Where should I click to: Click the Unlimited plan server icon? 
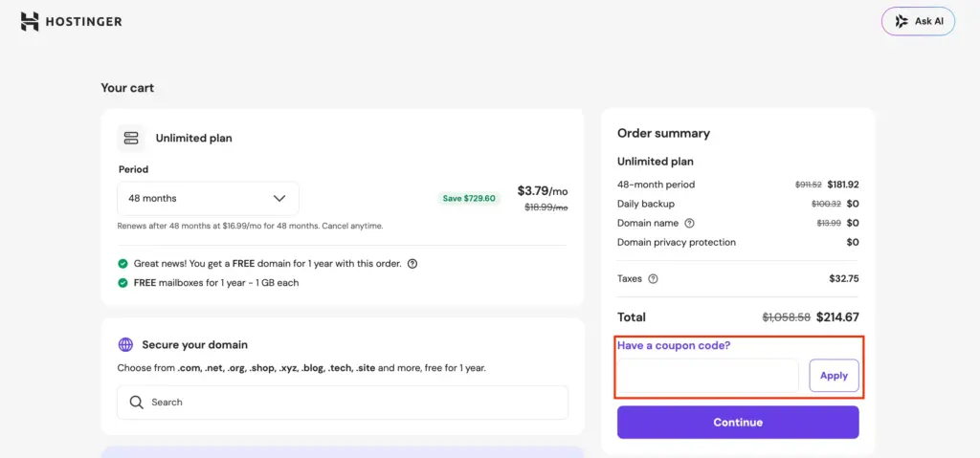pos(131,138)
